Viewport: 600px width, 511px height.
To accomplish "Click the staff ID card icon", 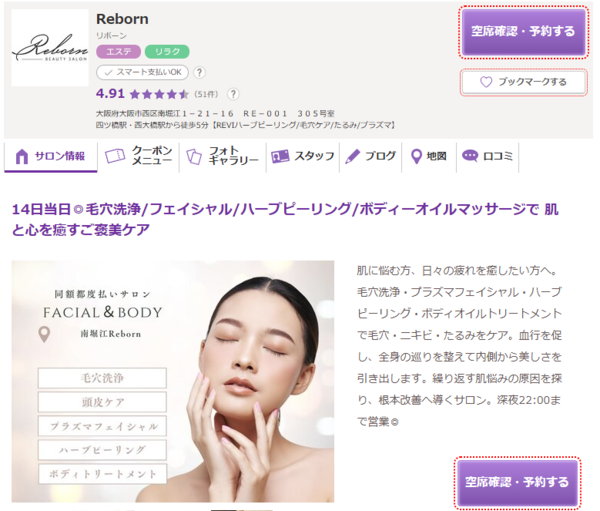I will click(280, 156).
